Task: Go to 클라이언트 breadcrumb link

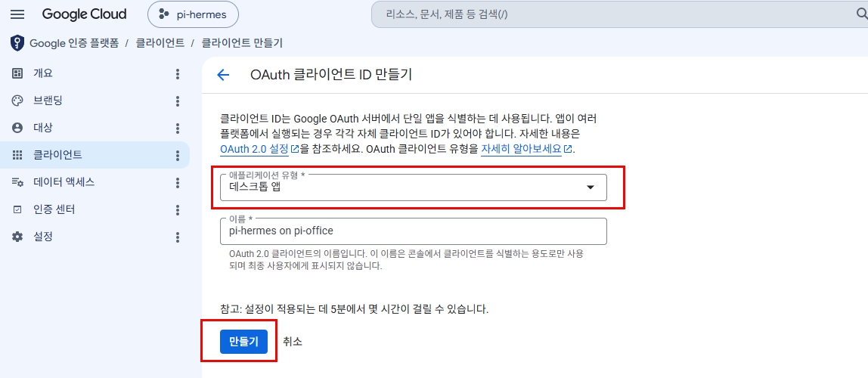Action: click(x=160, y=42)
